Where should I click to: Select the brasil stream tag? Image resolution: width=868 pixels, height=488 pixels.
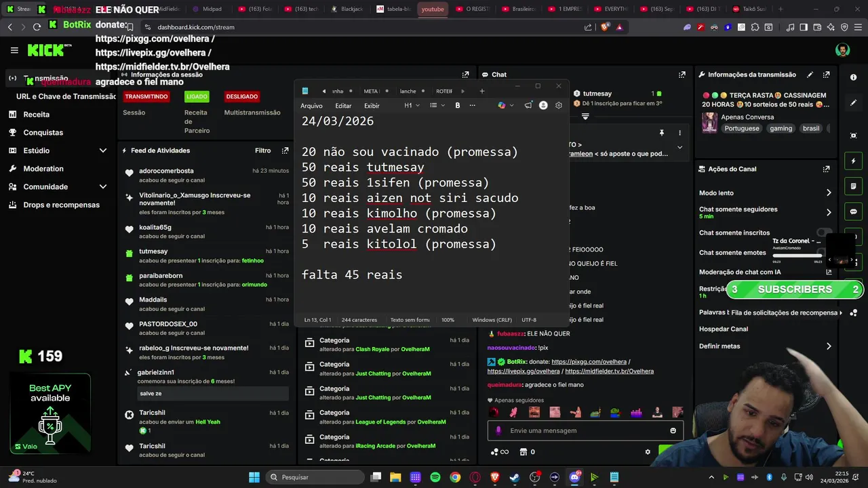click(811, 128)
